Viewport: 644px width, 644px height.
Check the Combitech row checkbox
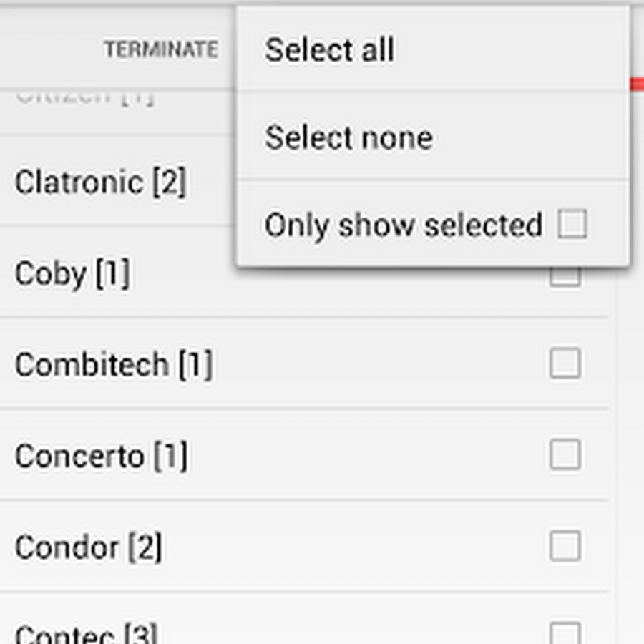[565, 364]
